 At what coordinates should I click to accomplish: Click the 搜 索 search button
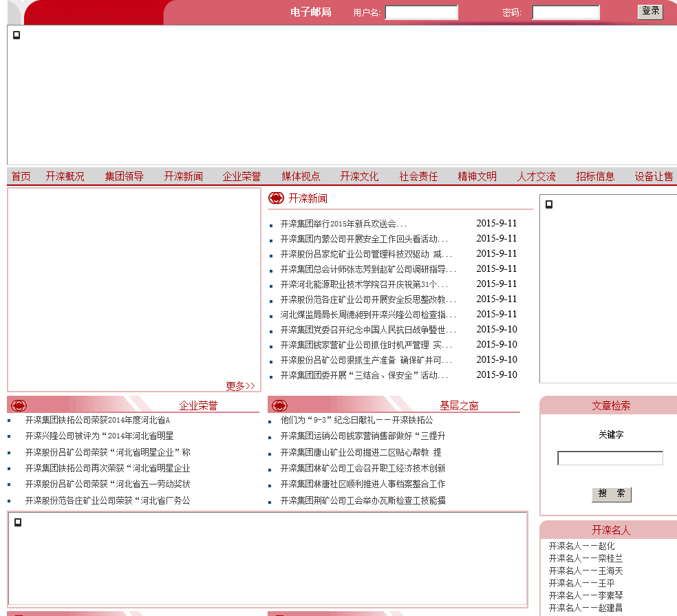click(x=612, y=494)
